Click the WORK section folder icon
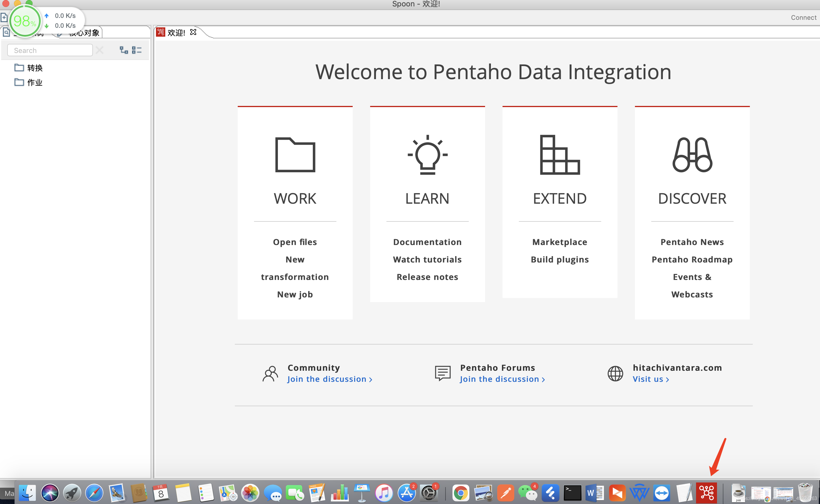Screen dimensions: 820x504 (x=295, y=155)
